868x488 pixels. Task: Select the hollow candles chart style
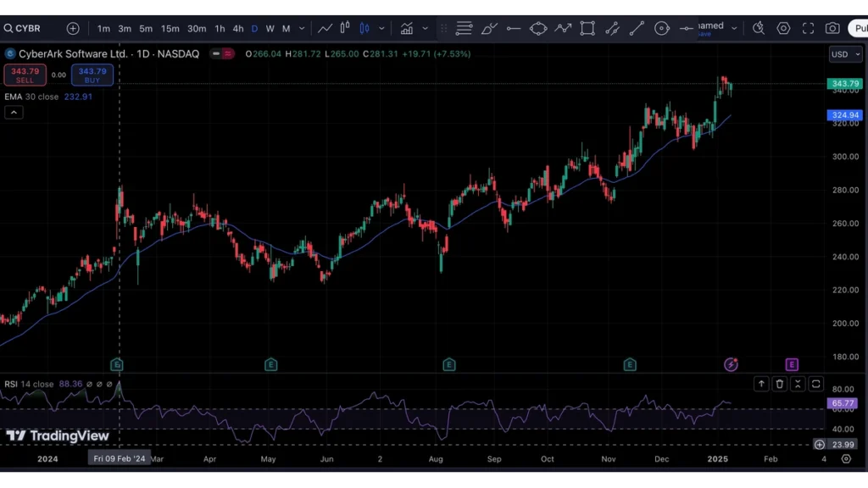[x=345, y=28]
